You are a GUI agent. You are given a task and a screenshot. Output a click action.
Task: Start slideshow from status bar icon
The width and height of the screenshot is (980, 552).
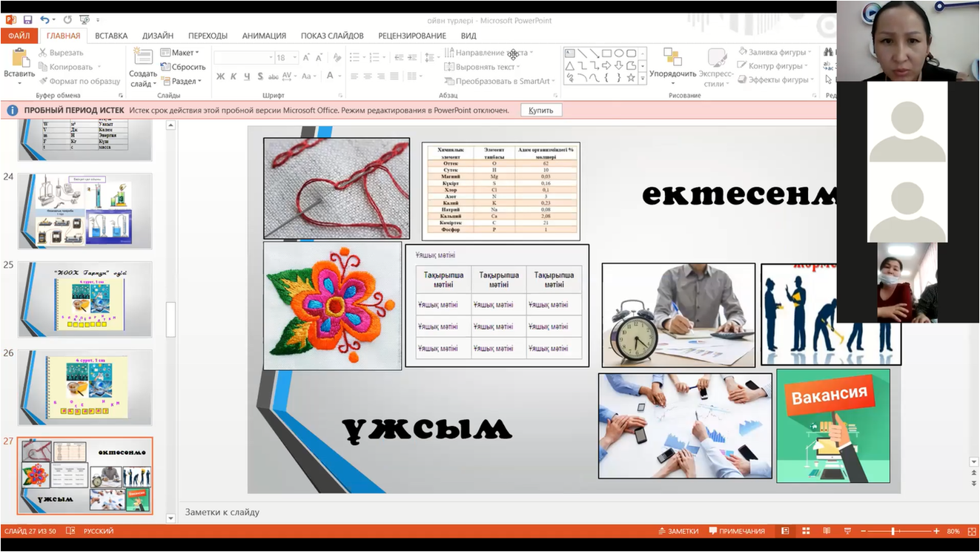pyautogui.click(x=847, y=531)
